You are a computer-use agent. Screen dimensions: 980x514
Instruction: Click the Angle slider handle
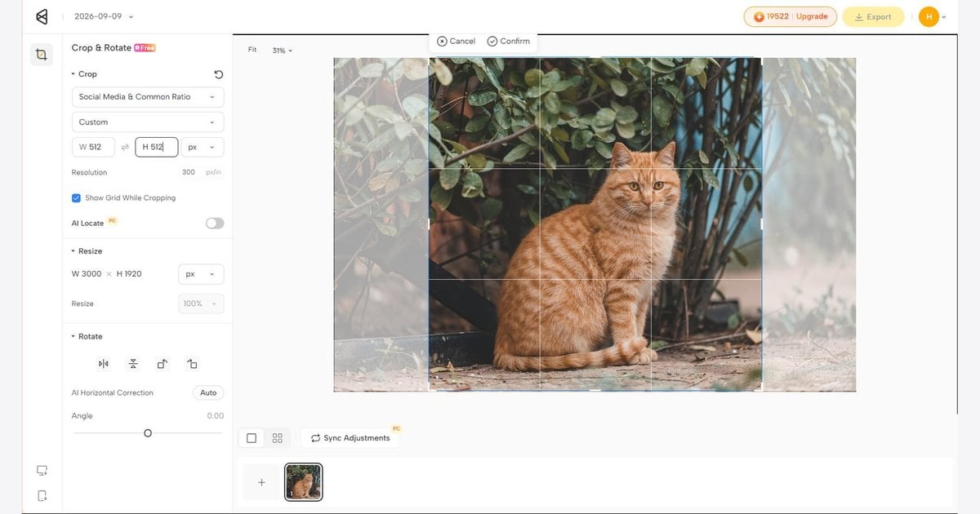click(148, 433)
